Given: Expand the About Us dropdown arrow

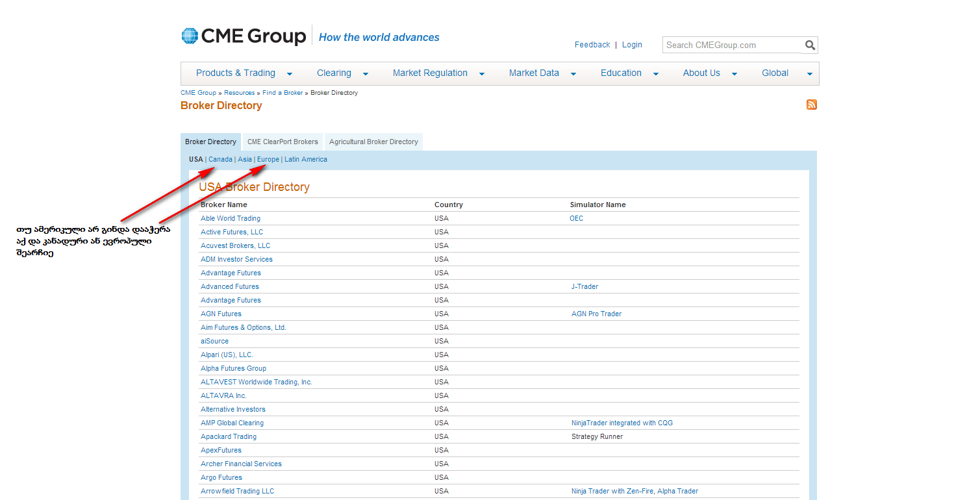Looking at the screenshot, I should click(735, 74).
